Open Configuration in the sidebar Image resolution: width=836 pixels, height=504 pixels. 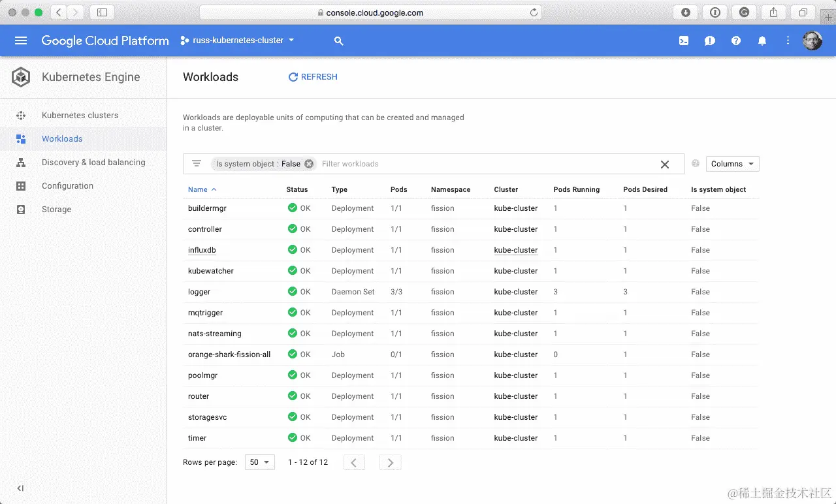click(x=67, y=186)
